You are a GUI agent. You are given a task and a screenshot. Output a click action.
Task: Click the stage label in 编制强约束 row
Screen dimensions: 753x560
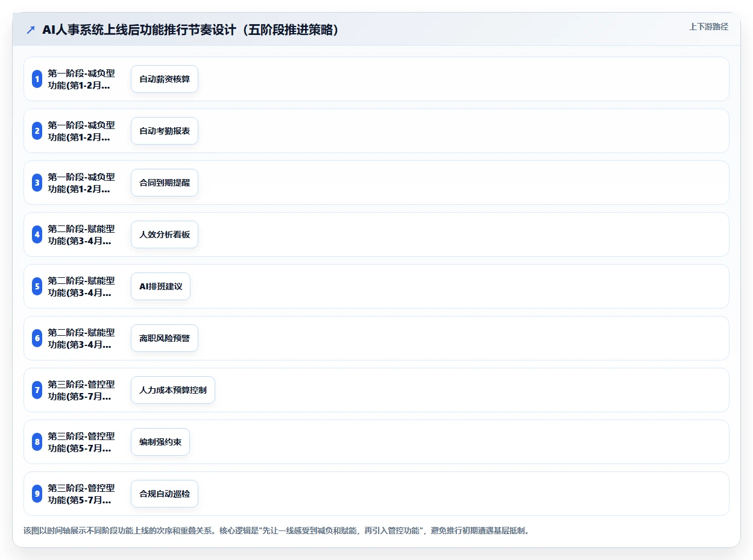(x=81, y=442)
